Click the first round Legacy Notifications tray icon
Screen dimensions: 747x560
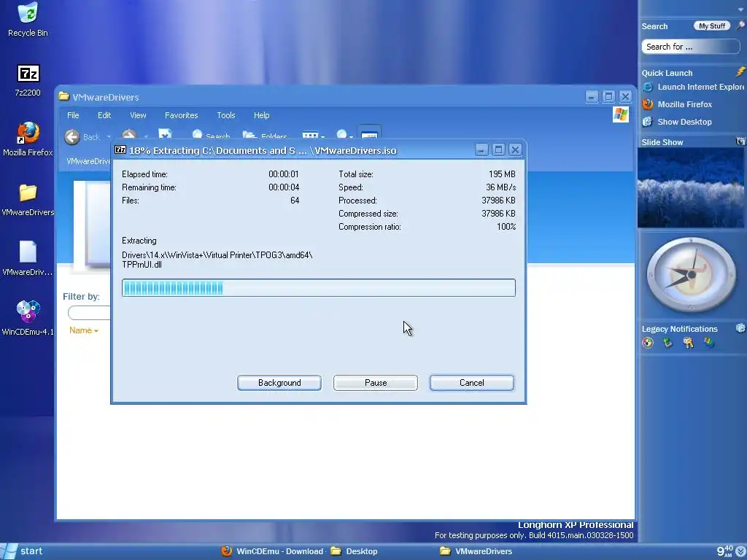click(648, 343)
